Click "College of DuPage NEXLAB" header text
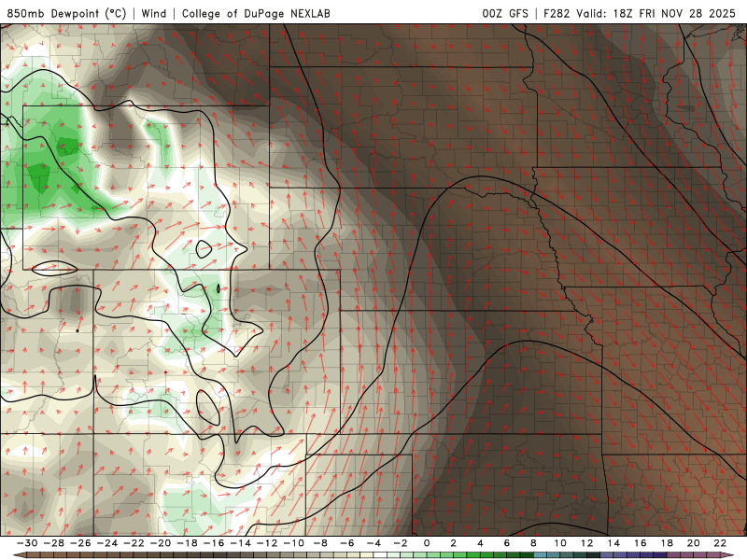The height and width of the screenshot is (560, 747). tap(256, 13)
